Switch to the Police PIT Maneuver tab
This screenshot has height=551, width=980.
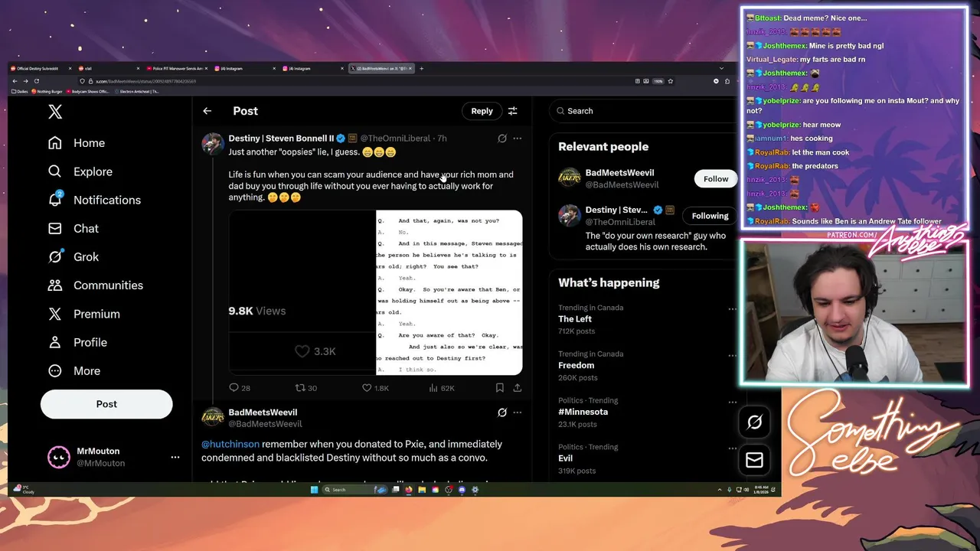click(x=177, y=68)
